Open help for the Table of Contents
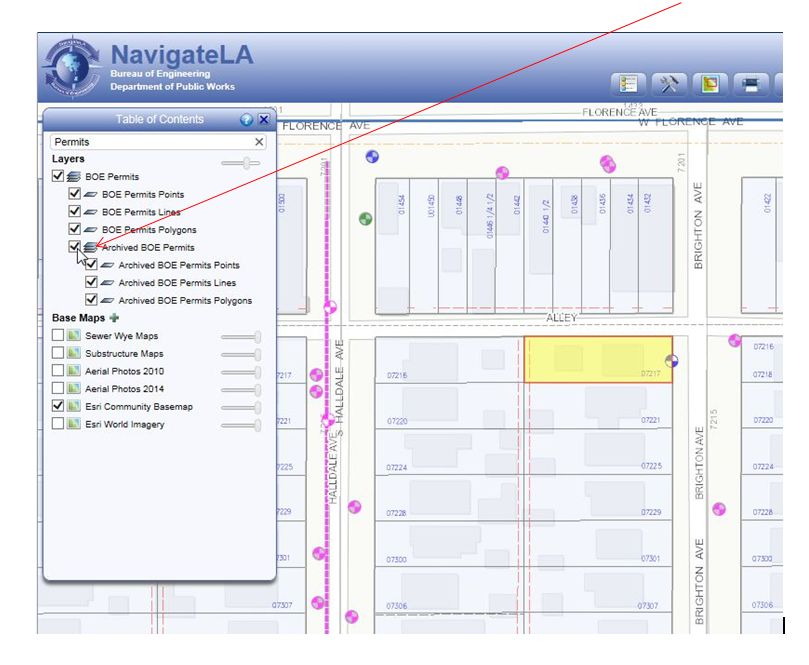Image resolution: width=809 pixels, height=665 pixels. tap(246, 120)
